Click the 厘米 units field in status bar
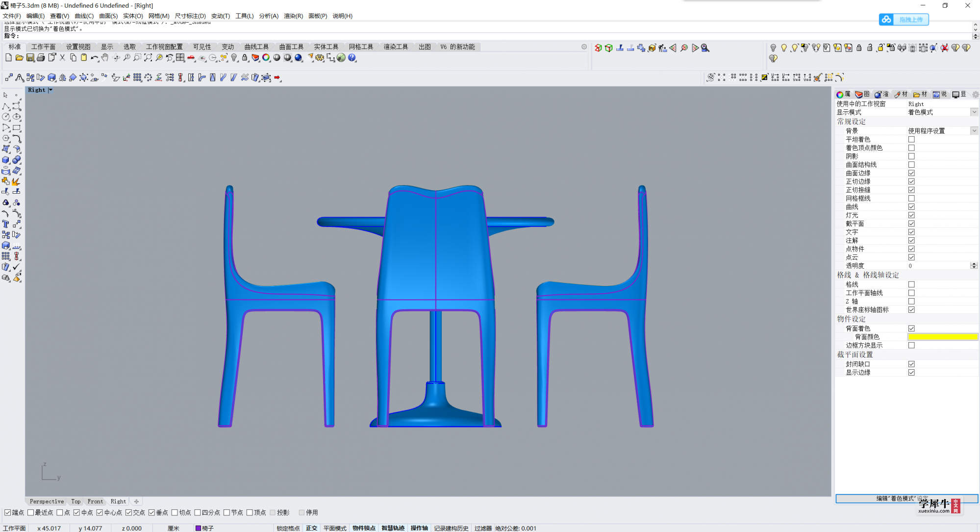This screenshot has width=980, height=532. pyautogui.click(x=173, y=528)
